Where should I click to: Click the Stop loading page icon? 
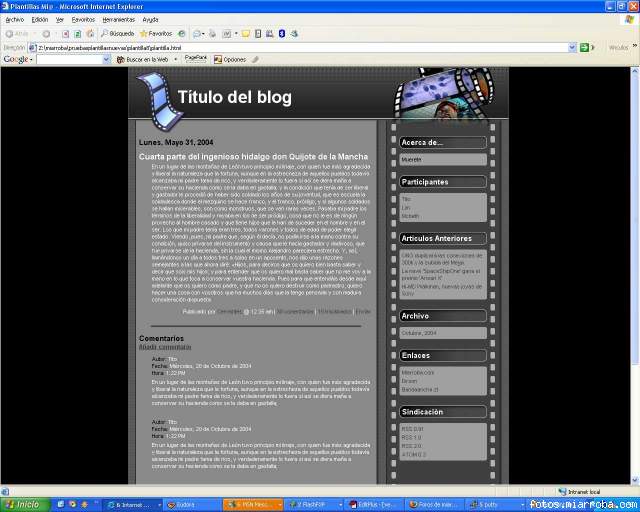coord(65,34)
